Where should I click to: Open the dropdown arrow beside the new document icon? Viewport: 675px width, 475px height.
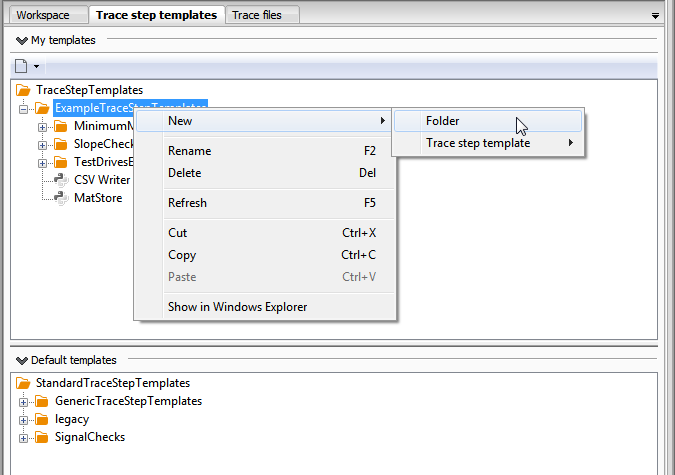(37, 66)
